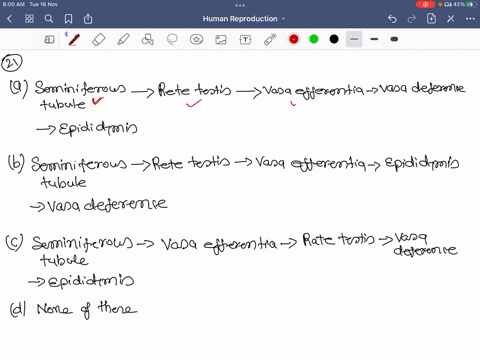Select the medium stroke width
This screenshot has width=480, height=360.
[x=374, y=39]
